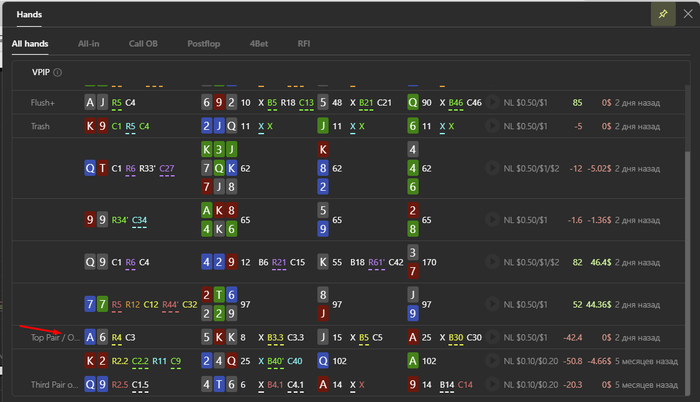This screenshot has width=700, height=402.
Task: Switch to the All-in tab
Action: pyautogui.click(x=88, y=44)
